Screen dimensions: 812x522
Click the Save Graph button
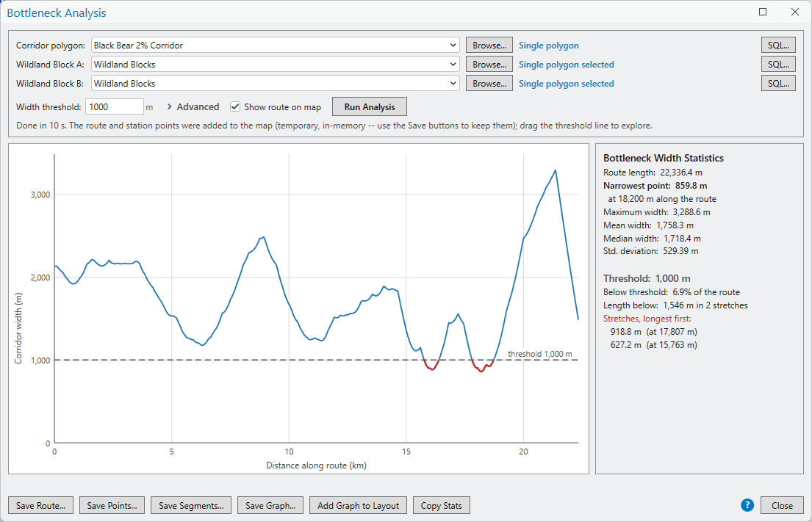click(x=270, y=505)
